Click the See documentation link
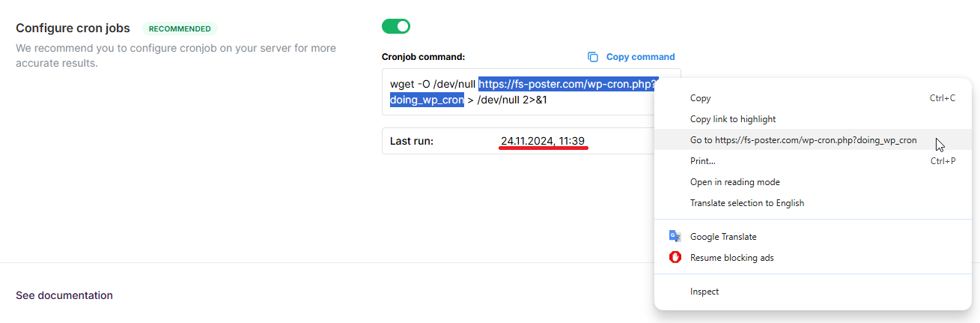Image resolution: width=980 pixels, height=323 pixels. pyautogui.click(x=64, y=295)
